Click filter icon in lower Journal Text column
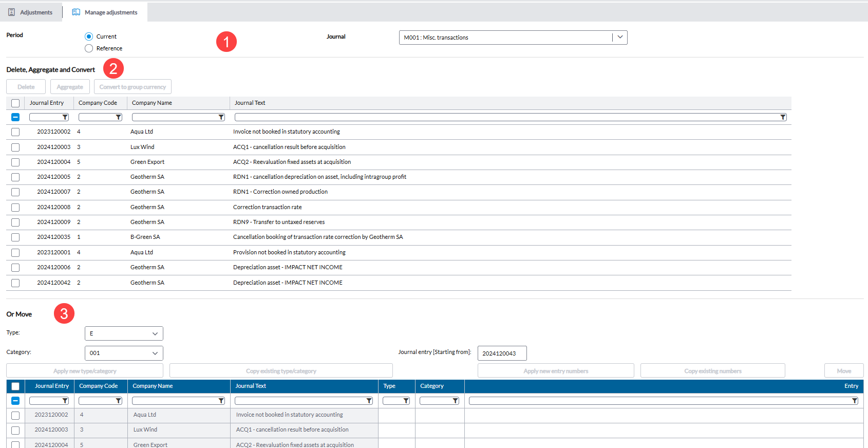Image resolution: width=868 pixels, height=448 pixels. coord(369,401)
